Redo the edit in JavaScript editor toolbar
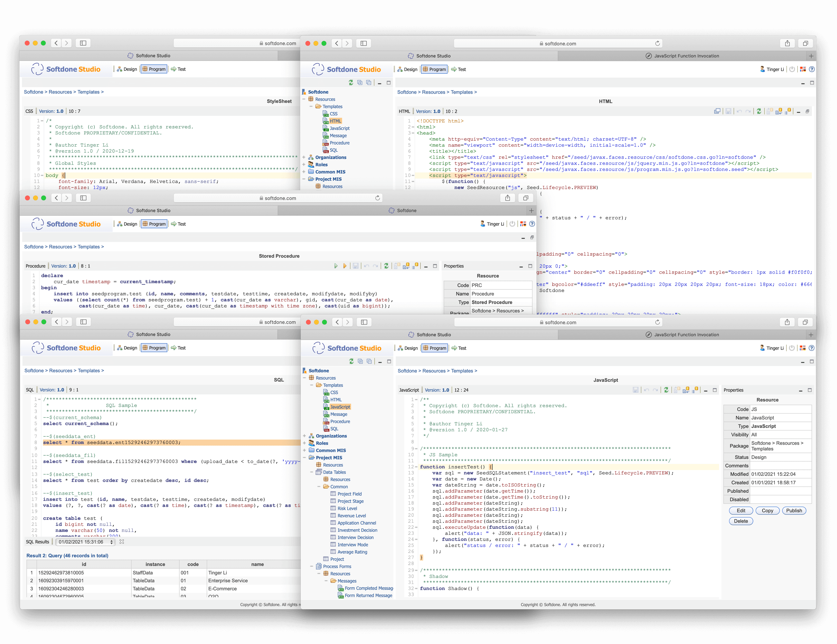The width and height of the screenshot is (837, 644). point(656,390)
